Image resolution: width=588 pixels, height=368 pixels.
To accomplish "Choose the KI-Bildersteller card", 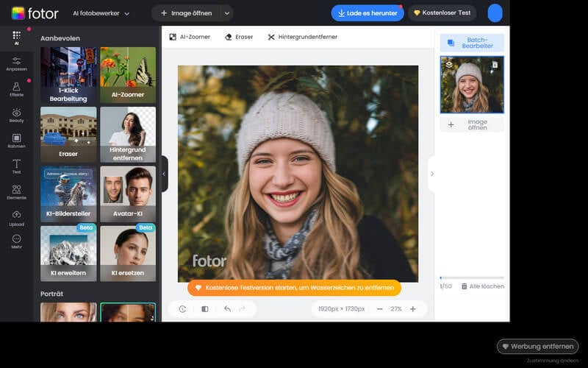I will pyautogui.click(x=68, y=194).
